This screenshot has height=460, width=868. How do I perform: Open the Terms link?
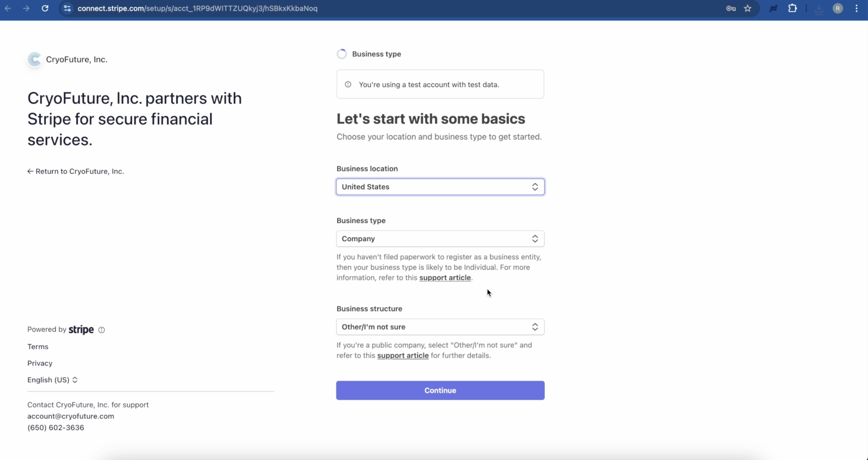click(38, 347)
